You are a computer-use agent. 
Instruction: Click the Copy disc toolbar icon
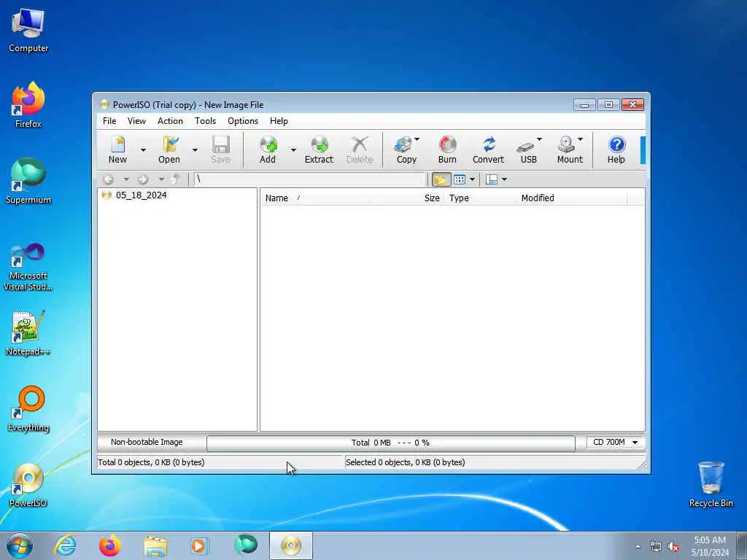(406, 149)
